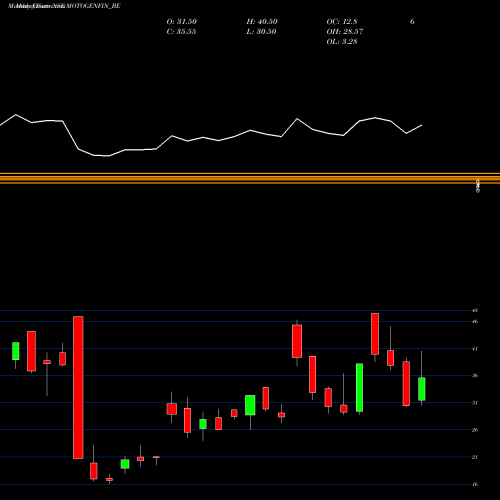Click the 26 price axis label
Viewport: 500px width, 500px height.
tap(475, 430)
